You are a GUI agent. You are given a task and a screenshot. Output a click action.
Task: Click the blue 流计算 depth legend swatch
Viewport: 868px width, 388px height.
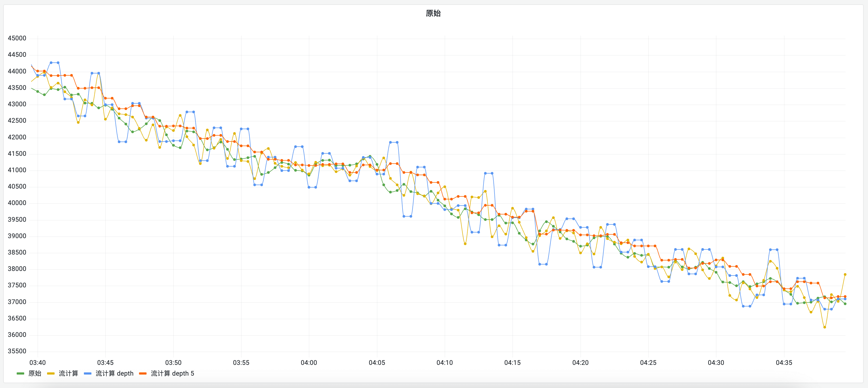(x=88, y=373)
